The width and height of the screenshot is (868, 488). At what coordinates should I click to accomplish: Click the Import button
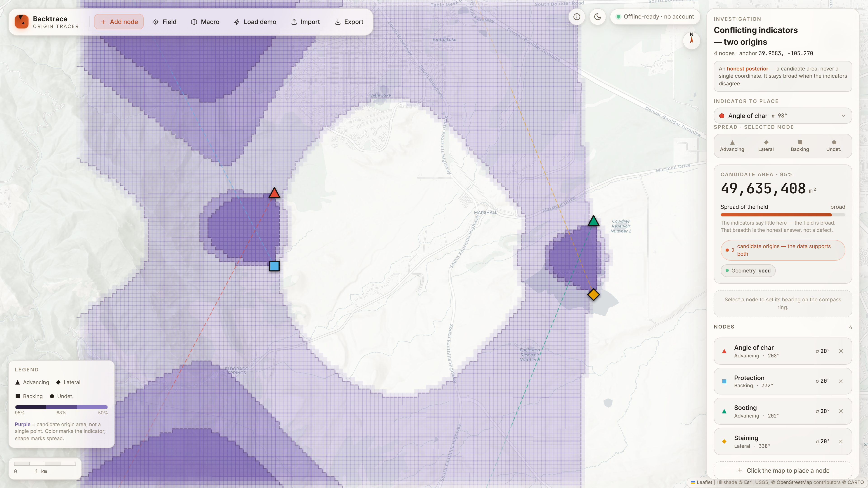[x=305, y=22]
